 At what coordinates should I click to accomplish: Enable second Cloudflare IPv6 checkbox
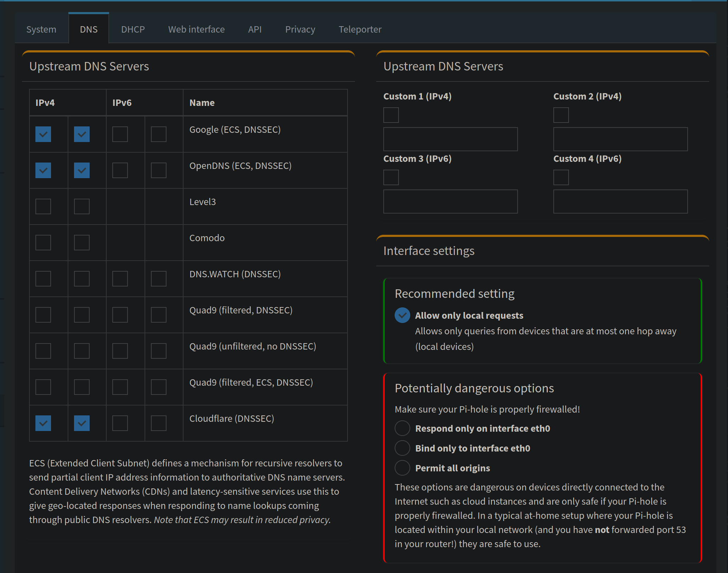pos(159,423)
